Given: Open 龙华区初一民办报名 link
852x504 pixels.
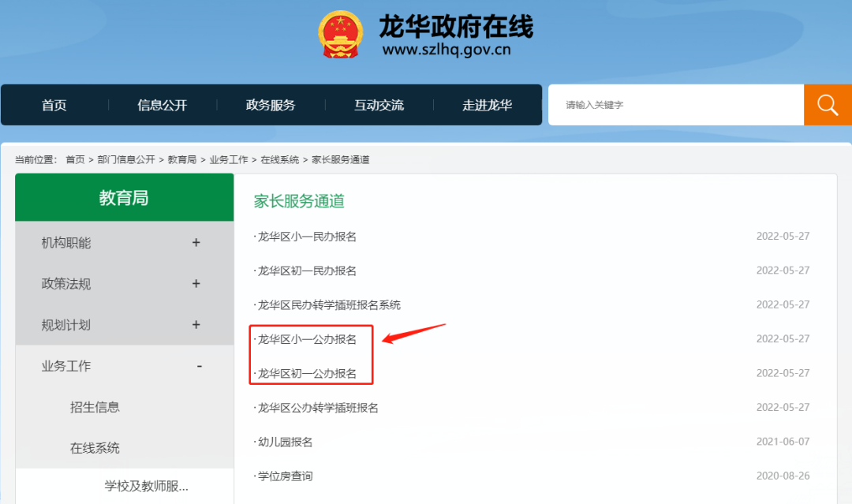Looking at the screenshot, I should 306,271.
